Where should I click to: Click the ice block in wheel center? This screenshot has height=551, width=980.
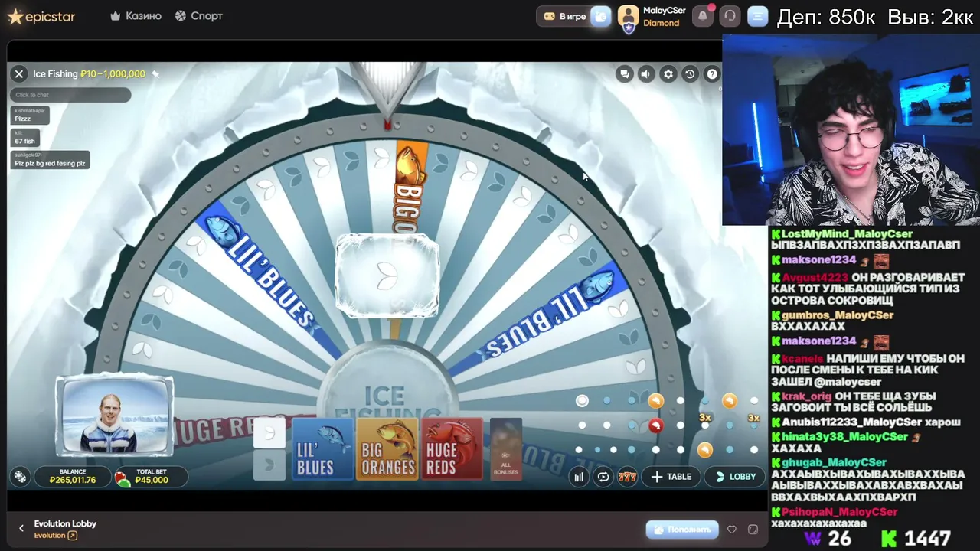[x=387, y=275]
